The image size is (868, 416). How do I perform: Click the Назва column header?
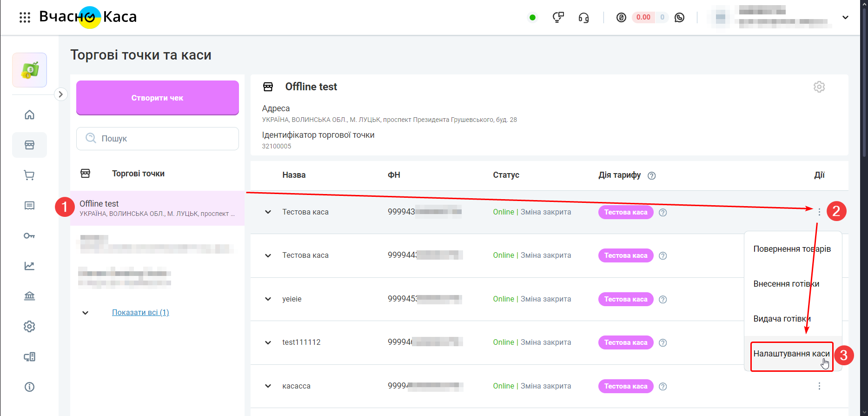pyautogui.click(x=294, y=175)
